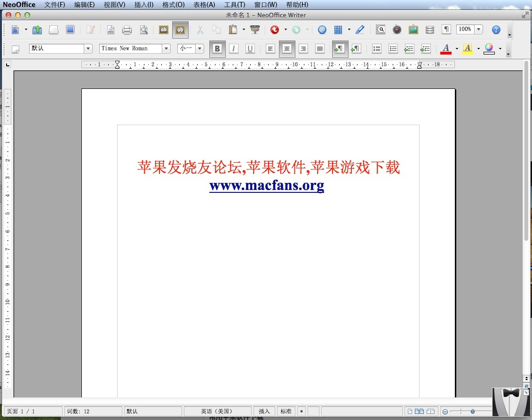Save the document with the Save icon
532x420 pixels.
click(x=54, y=30)
